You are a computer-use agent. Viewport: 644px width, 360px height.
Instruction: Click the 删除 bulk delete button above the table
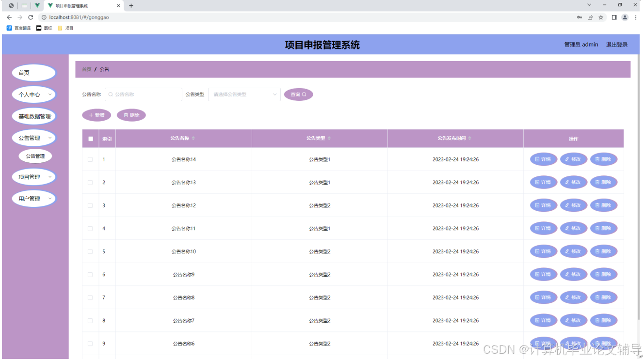pyautogui.click(x=131, y=115)
